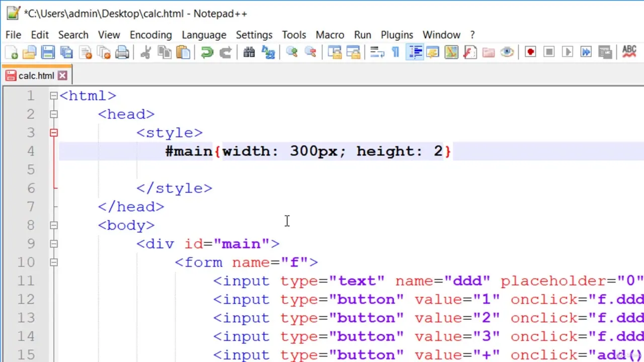Click the closing </style> tag on line 6

coord(175,189)
